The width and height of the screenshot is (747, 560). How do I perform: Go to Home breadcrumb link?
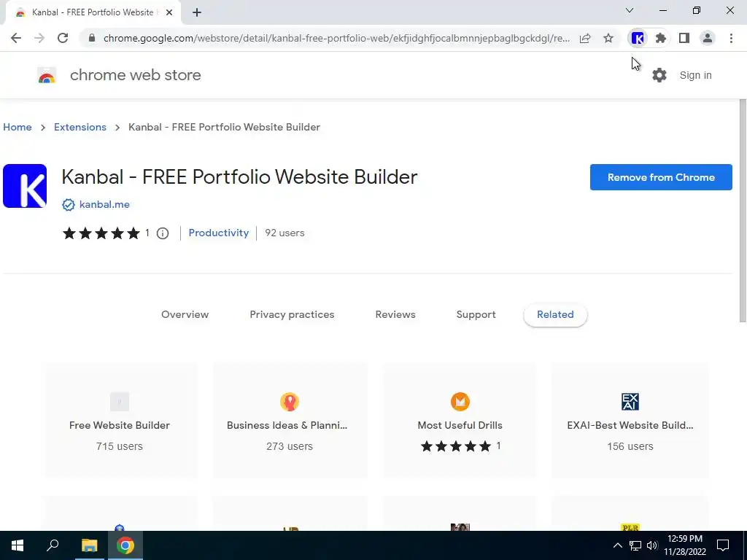[x=18, y=127]
